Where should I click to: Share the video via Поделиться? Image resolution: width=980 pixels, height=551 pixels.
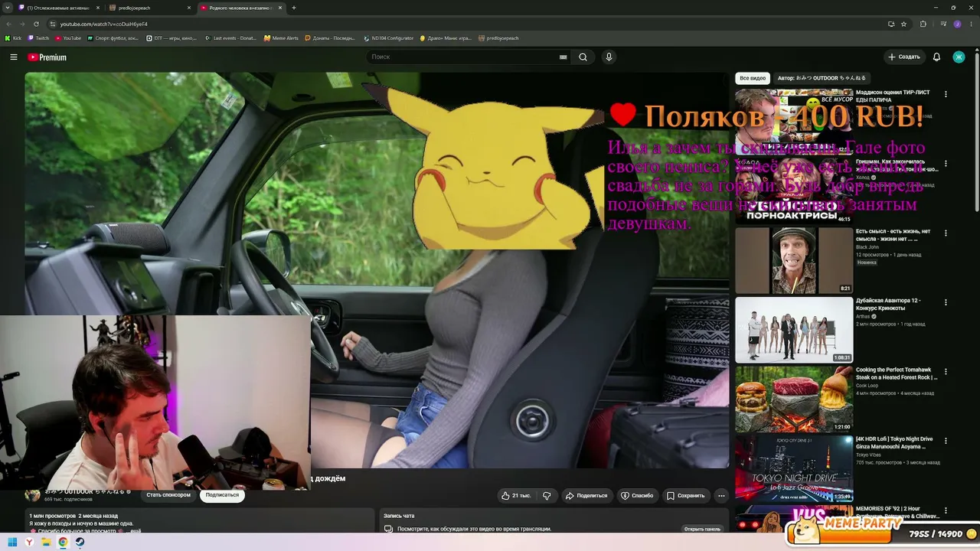586,496
